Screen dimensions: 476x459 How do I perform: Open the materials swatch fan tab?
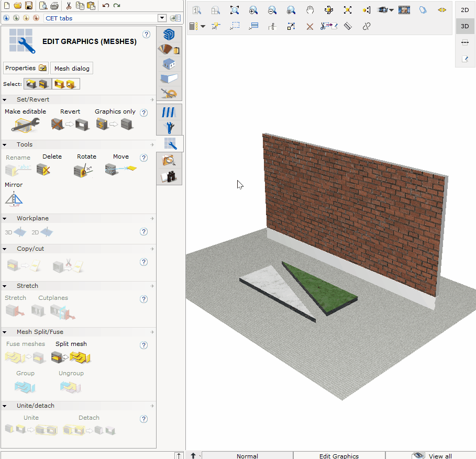pos(169,49)
